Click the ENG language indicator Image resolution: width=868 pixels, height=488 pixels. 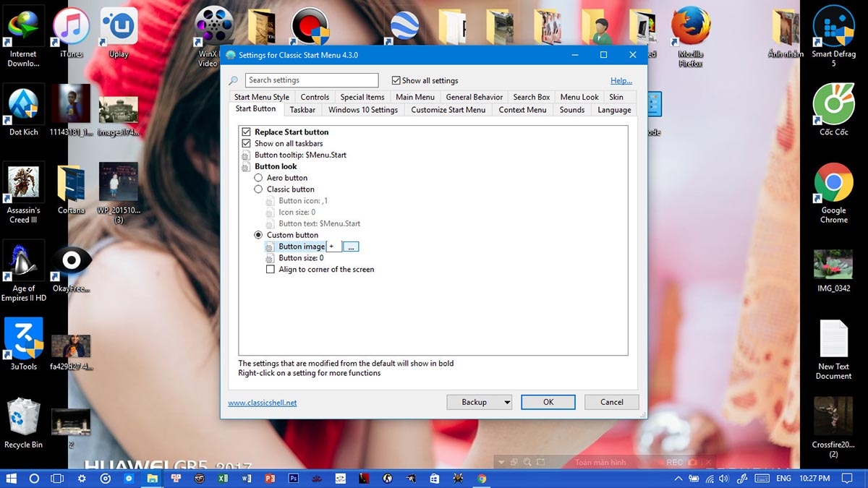783,479
